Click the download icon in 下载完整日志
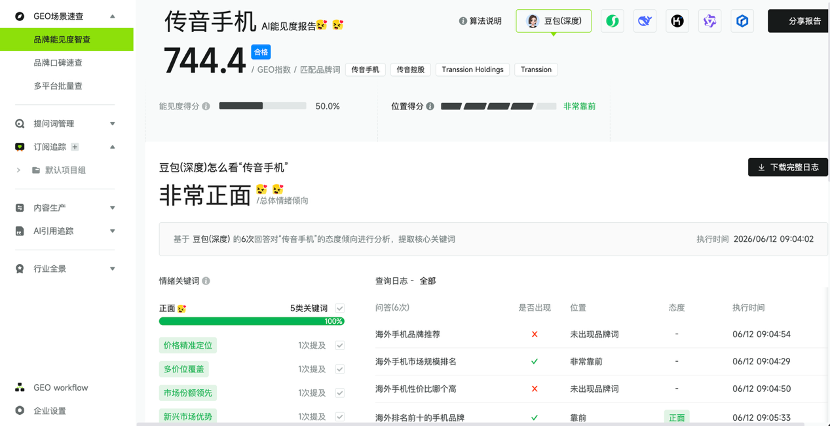 [762, 167]
